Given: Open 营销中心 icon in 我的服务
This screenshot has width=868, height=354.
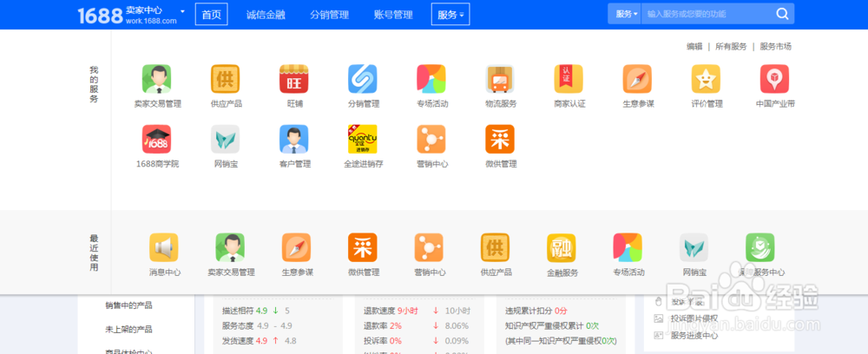Looking at the screenshot, I should (x=431, y=139).
